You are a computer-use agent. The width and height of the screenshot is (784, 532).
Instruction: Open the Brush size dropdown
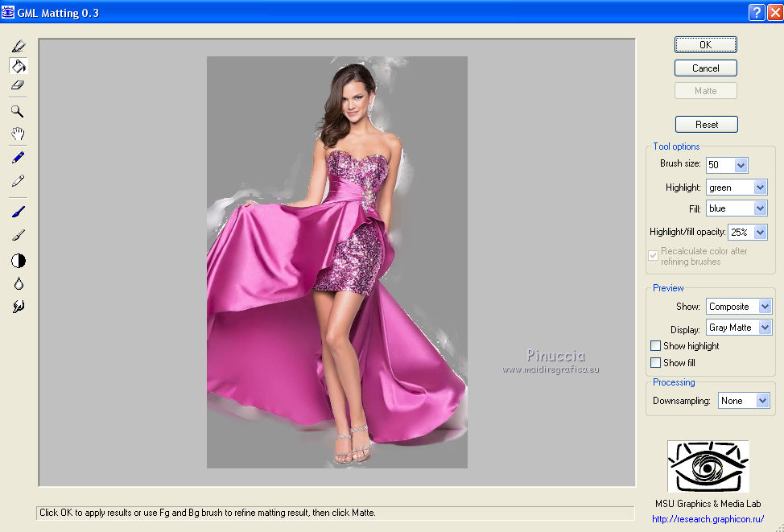click(741, 165)
